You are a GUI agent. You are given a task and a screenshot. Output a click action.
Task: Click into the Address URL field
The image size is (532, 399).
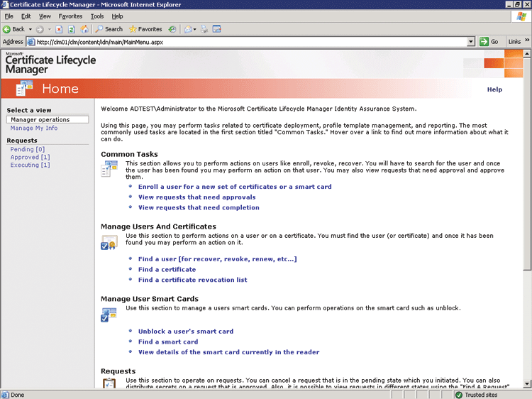251,42
